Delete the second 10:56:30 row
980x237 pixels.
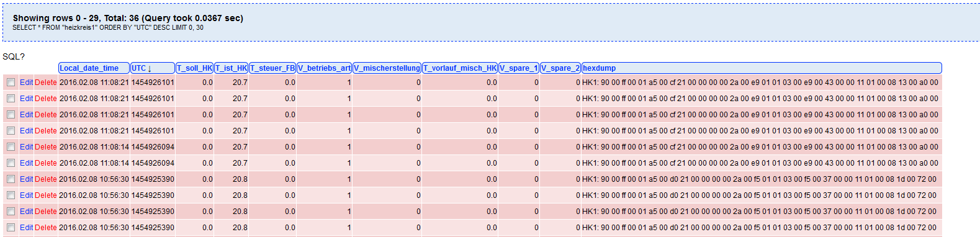coord(45,195)
